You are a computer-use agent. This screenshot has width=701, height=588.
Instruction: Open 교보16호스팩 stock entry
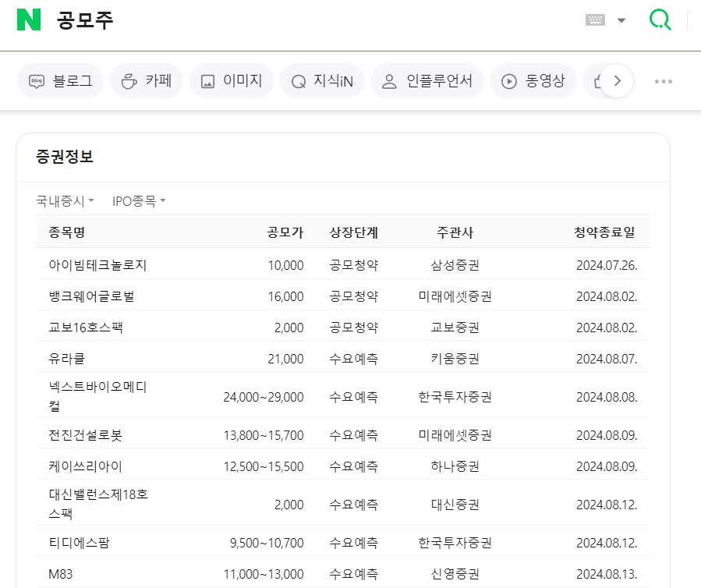[86, 328]
